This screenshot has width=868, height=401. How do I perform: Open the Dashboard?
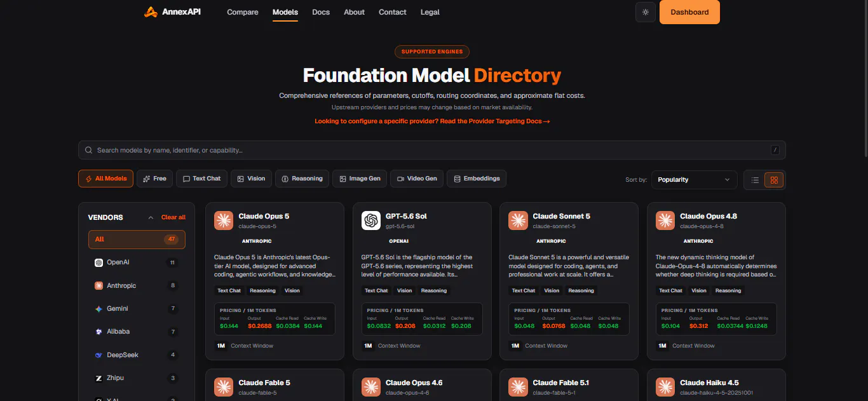(689, 12)
